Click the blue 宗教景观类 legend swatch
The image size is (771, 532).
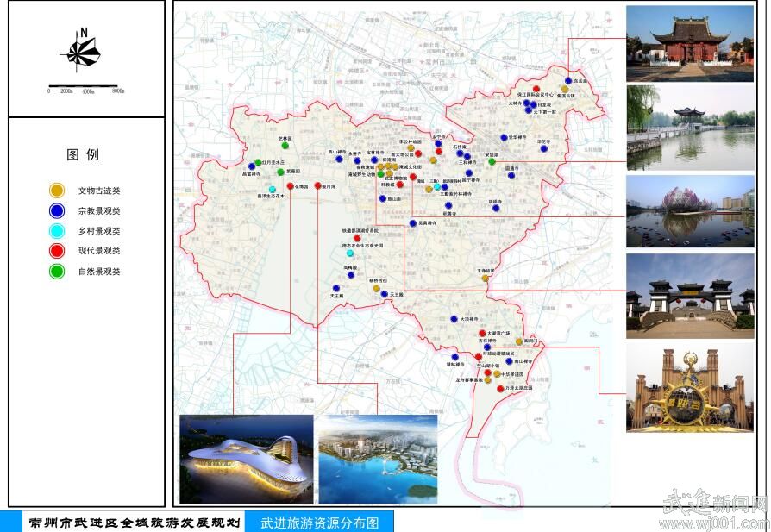pyautogui.click(x=57, y=210)
